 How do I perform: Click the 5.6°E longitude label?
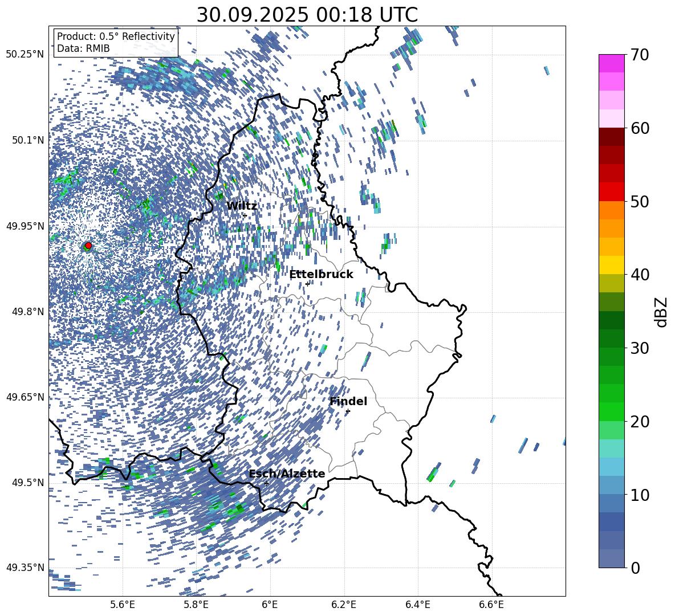[x=123, y=605]
